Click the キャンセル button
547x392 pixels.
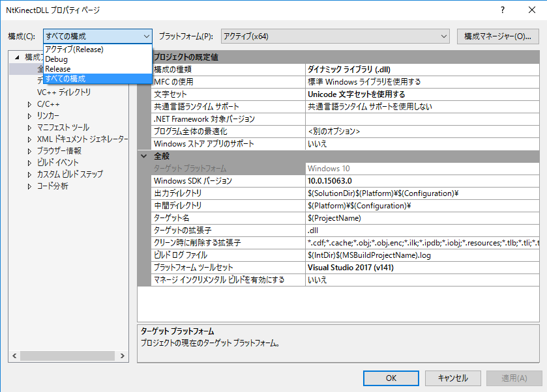(x=452, y=378)
